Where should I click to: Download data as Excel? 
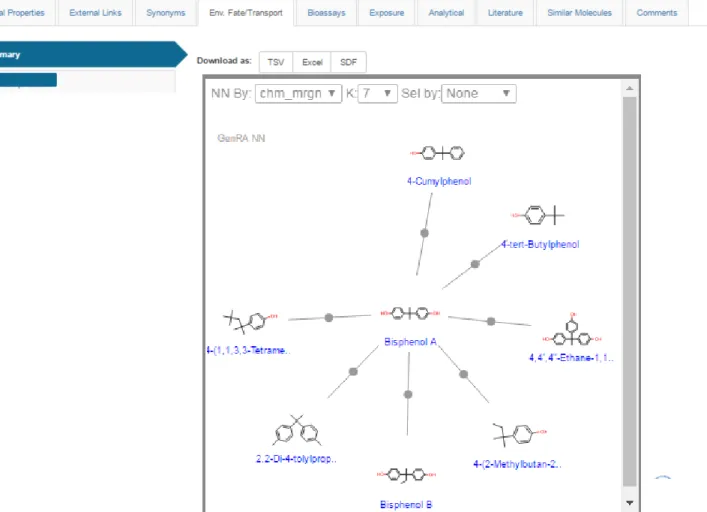tap(312, 62)
